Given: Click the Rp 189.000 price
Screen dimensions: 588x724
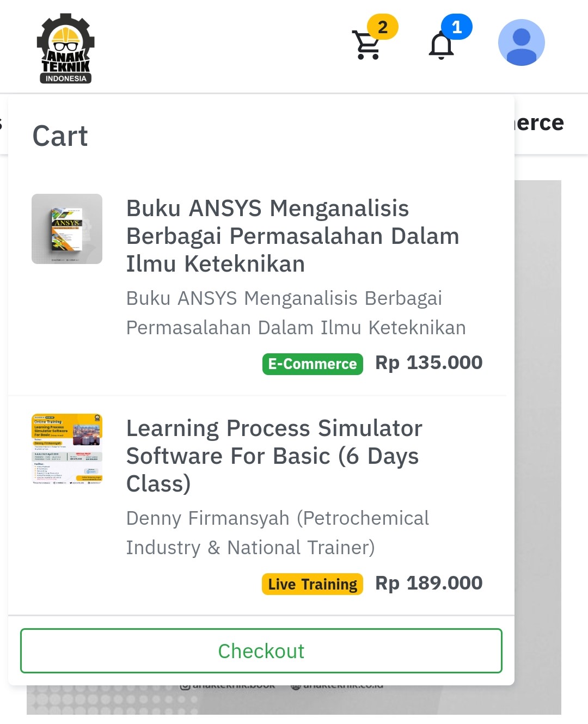Looking at the screenshot, I should 428,583.
